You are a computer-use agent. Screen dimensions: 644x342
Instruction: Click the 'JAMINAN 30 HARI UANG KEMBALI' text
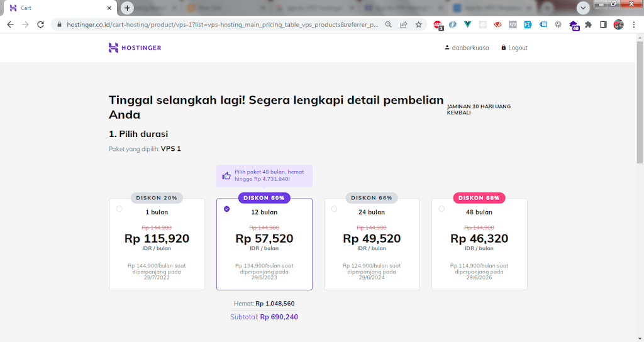tap(479, 109)
